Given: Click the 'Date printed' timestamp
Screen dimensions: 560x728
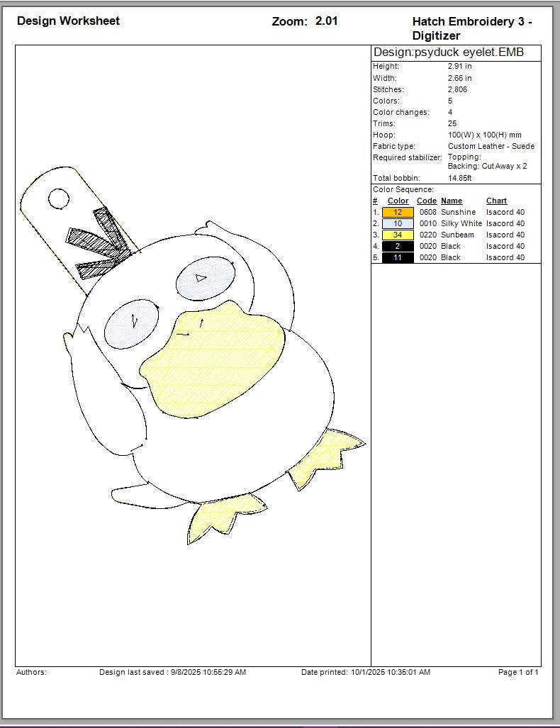Looking at the screenshot, I should coord(366,672).
